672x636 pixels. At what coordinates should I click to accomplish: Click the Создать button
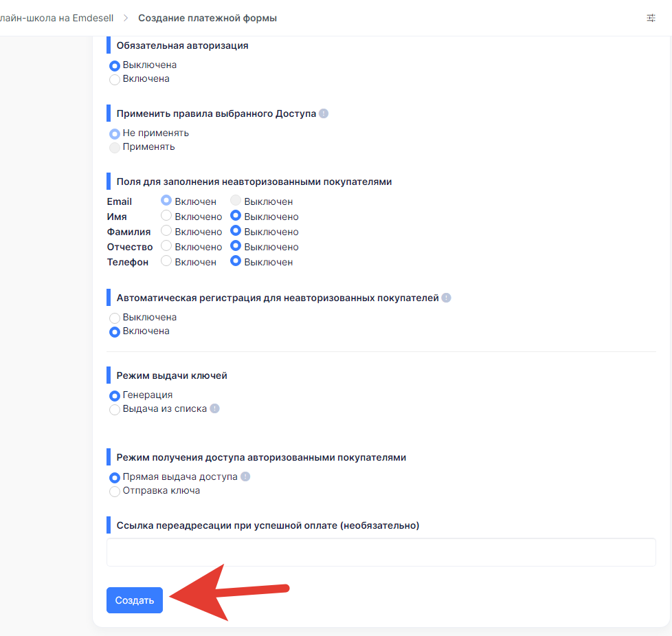point(135,600)
